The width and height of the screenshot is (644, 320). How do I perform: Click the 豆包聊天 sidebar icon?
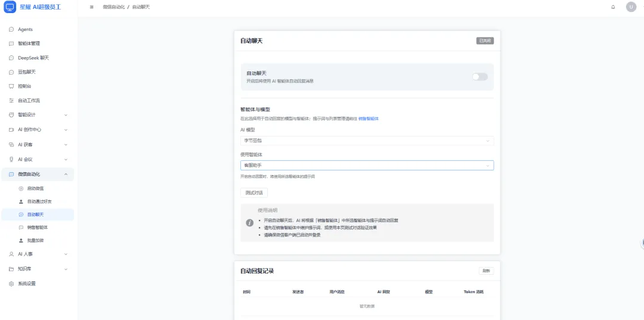point(11,72)
